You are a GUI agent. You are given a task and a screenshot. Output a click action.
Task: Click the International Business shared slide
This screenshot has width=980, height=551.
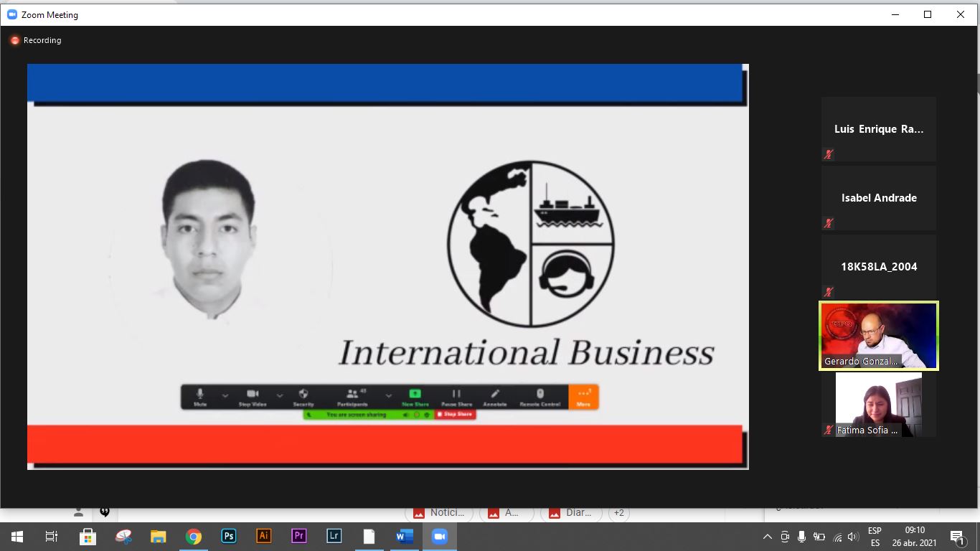coord(387,267)
